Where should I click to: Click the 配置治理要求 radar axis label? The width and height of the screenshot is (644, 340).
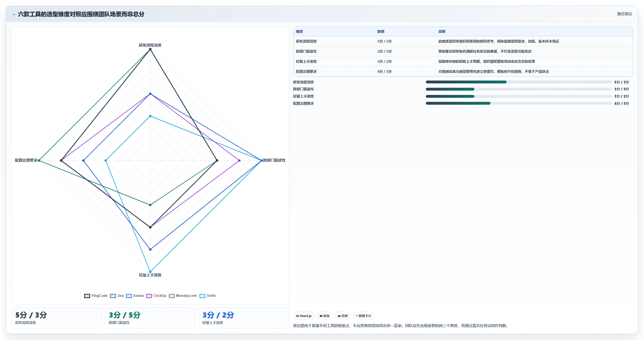26,160
